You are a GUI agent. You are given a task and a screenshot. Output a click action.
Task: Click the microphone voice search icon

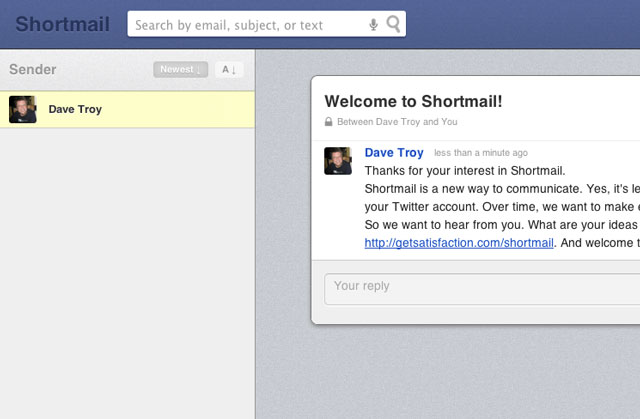point(373,25)
